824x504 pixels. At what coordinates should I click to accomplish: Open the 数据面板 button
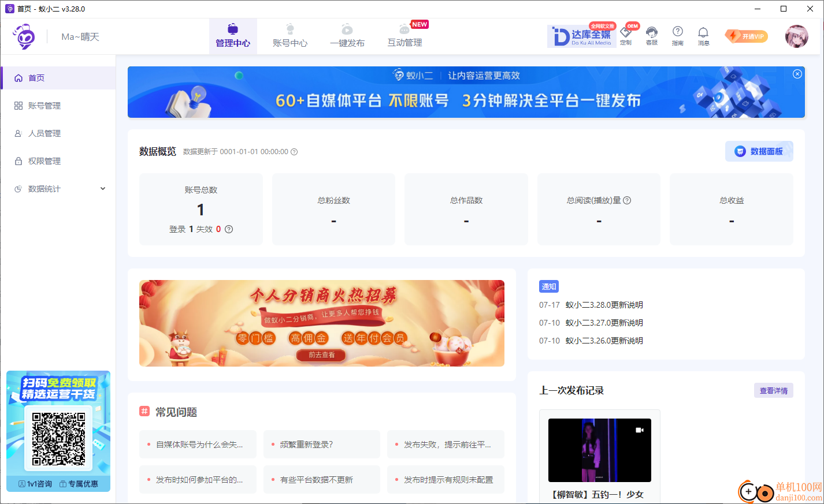pyautogui.click(x=759, y=151)
